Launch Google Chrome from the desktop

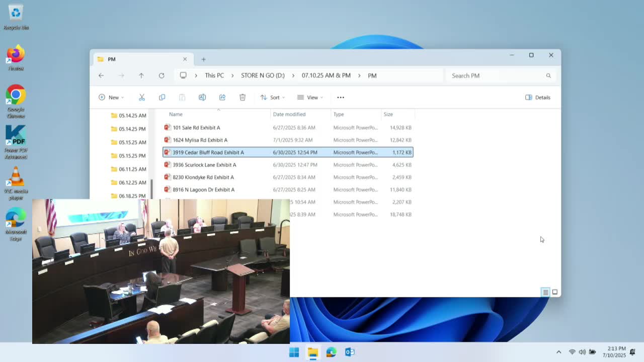point(16,102)
